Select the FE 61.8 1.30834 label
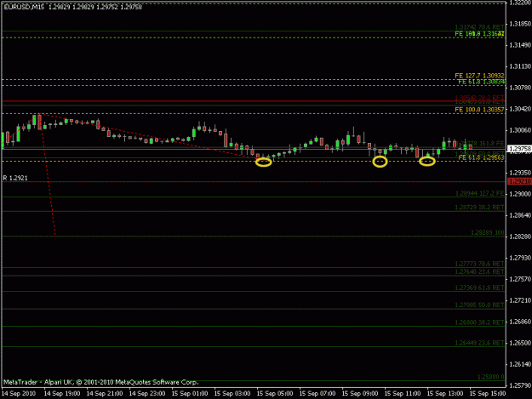Image resolution: width=532 pixels, height=399 pixels. (481, 82)
